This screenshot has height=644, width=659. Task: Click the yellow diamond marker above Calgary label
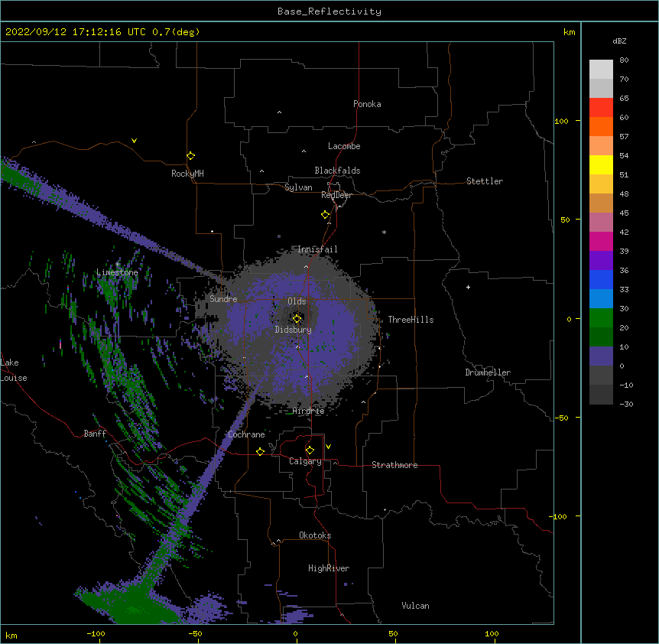coord(310,450)
